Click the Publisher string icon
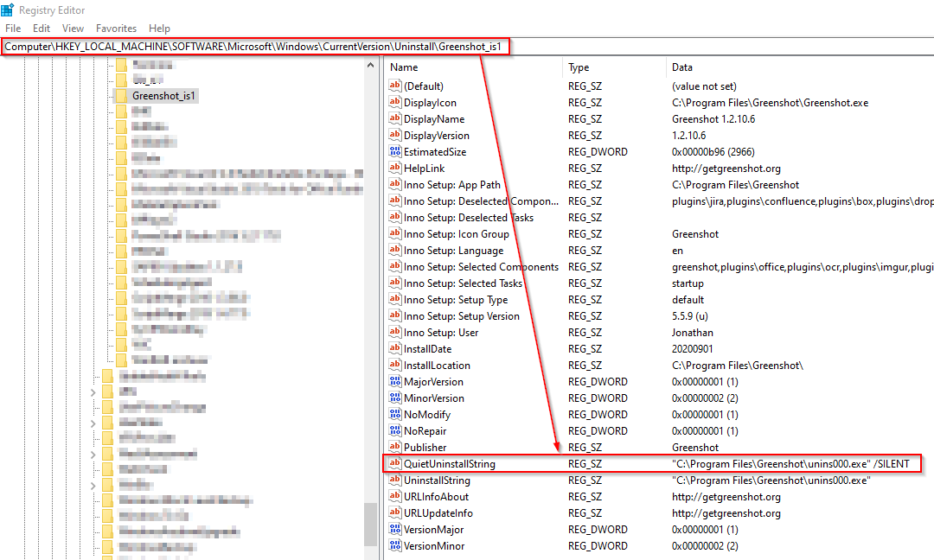This screenshot has height=560, width=934. pos(395,447)
